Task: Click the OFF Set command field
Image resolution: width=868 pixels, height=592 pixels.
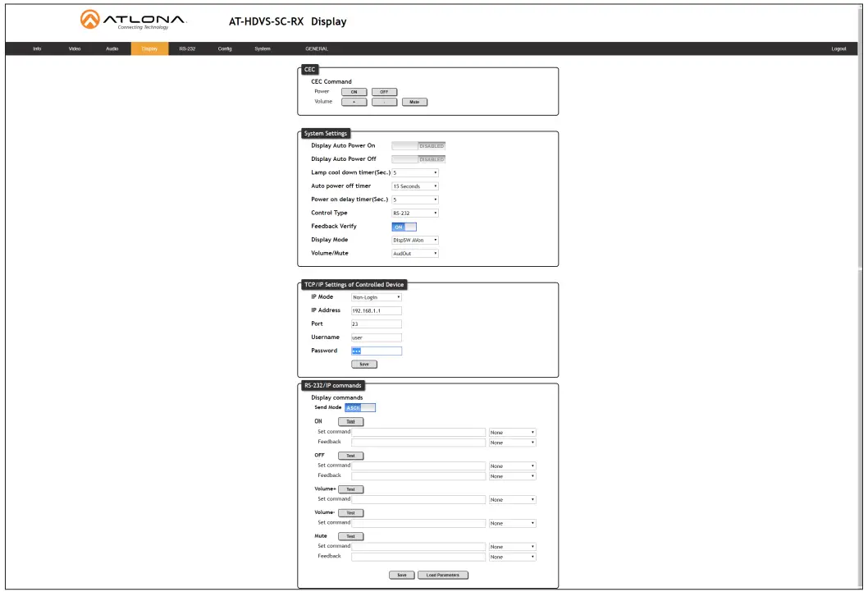Action: (x=418, y=466)
